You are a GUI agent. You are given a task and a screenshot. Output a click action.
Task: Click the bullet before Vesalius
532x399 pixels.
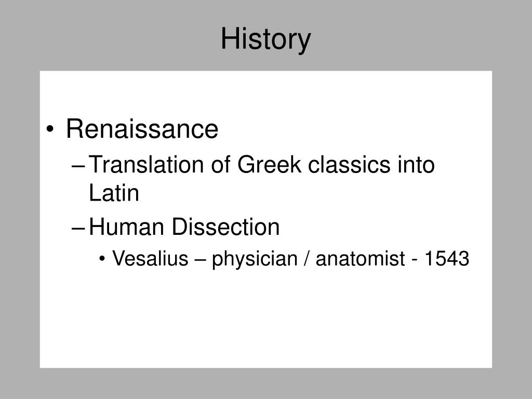pos(102,259)
